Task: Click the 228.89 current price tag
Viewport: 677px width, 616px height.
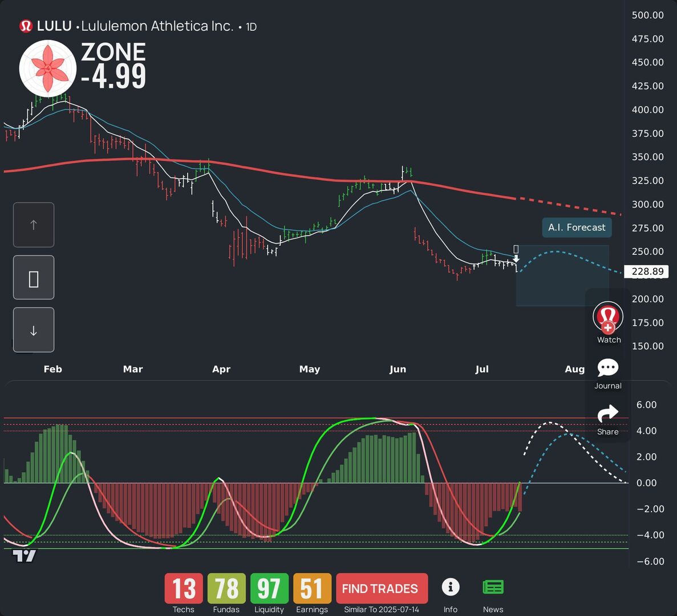Action: pyautogui.click(x=647, y=271)
